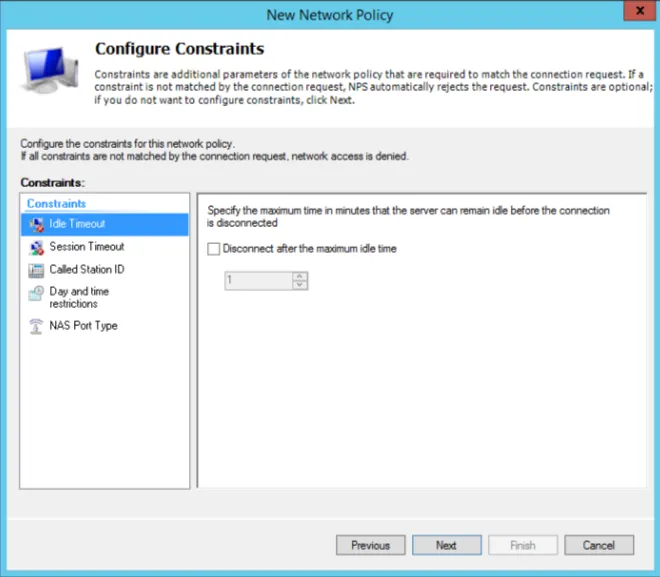660x577 pixels.
Task: Cancel the New Network Policy wizard
Action: 599,545
